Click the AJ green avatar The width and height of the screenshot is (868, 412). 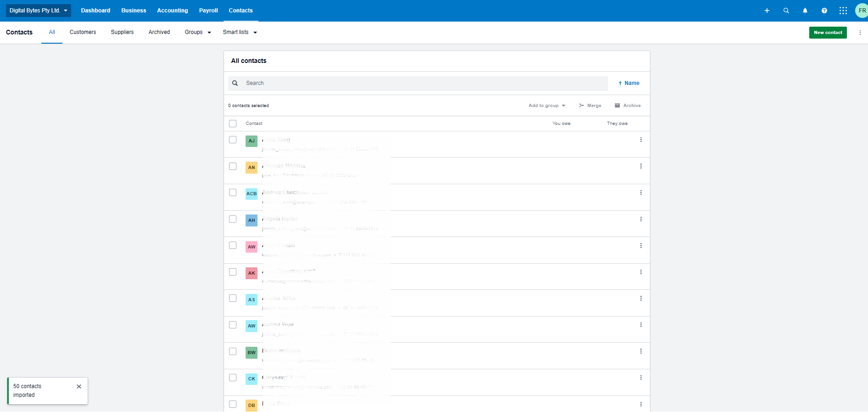252,141
